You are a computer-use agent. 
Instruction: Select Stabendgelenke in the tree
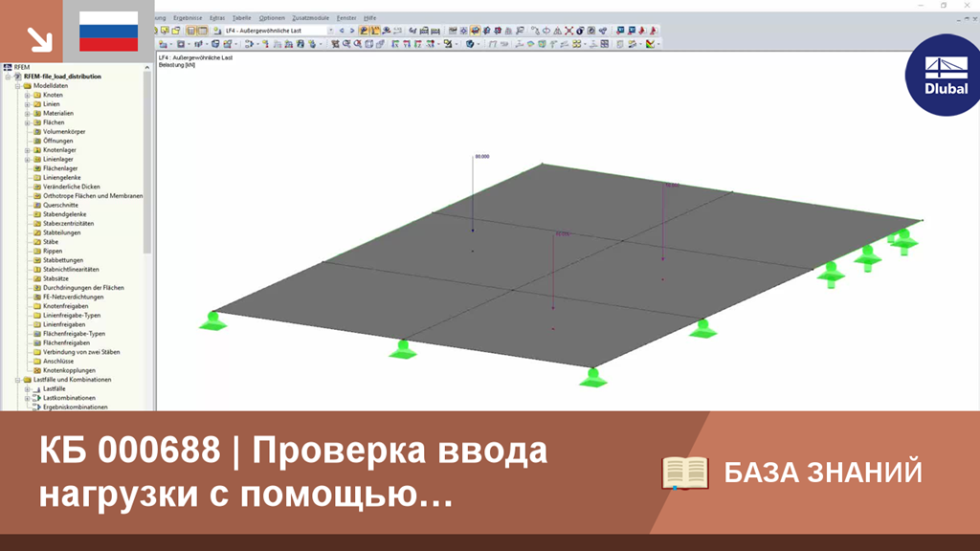(64, 214)
